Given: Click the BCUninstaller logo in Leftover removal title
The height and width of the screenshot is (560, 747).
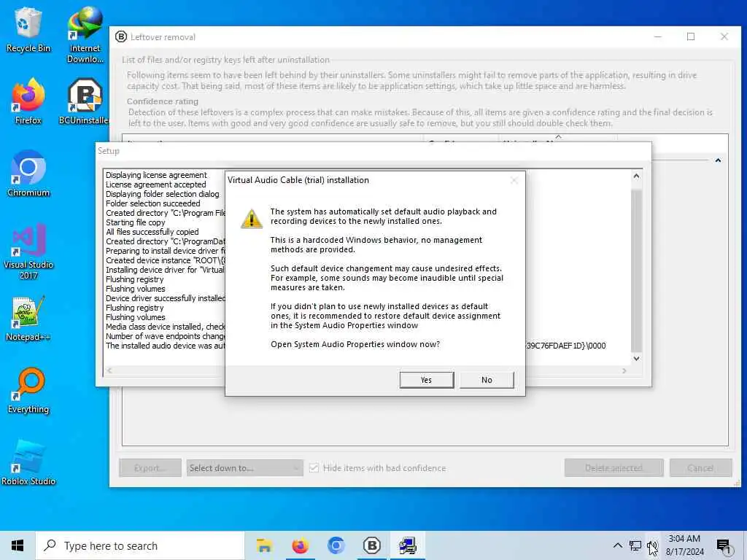Looking at the screenshot, I should tap(121, 36).
